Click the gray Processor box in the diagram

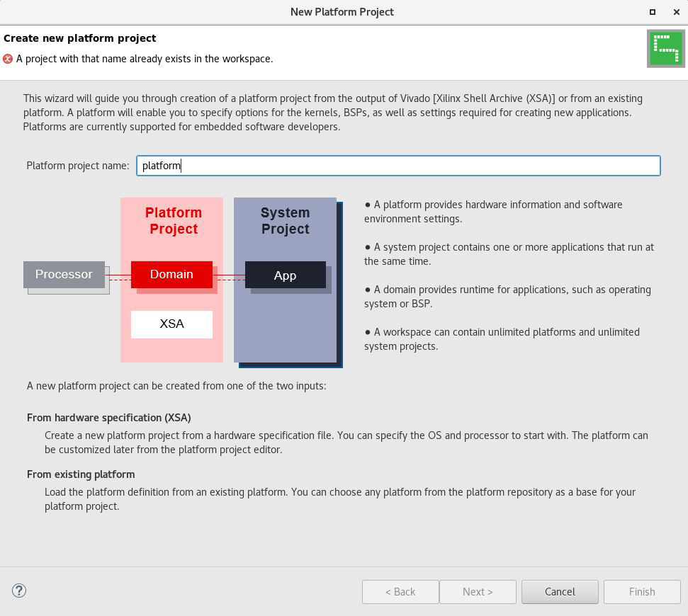coord(64,275)
